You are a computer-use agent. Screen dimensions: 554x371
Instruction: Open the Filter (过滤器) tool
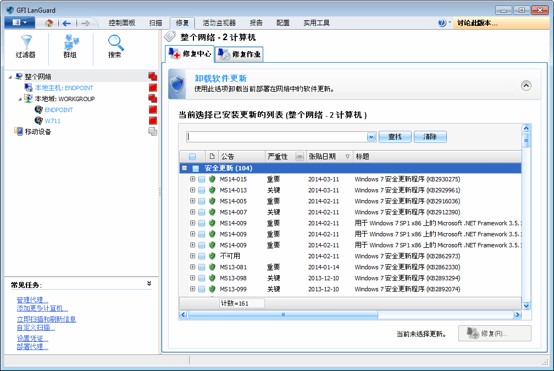tap(26, 46)
